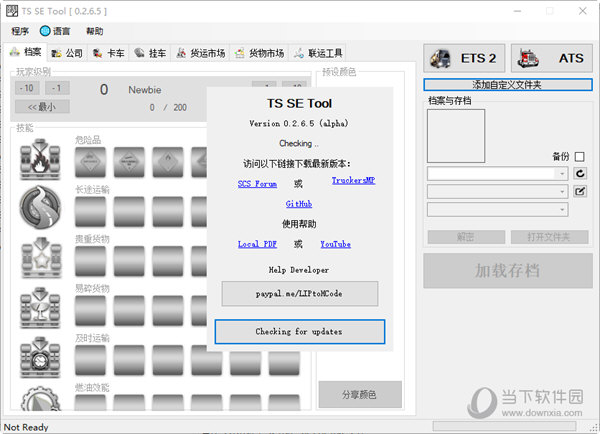The image size is (600, 434).
Task: Click the -1 level button
Action: (x=57, y=88)
